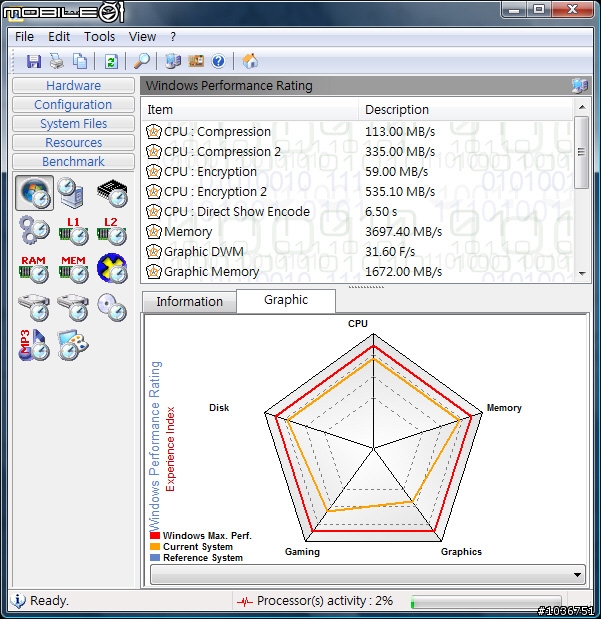Select the L2 cache benchmark icon
This screenshot has width=601, height=619.
point(112,231)
